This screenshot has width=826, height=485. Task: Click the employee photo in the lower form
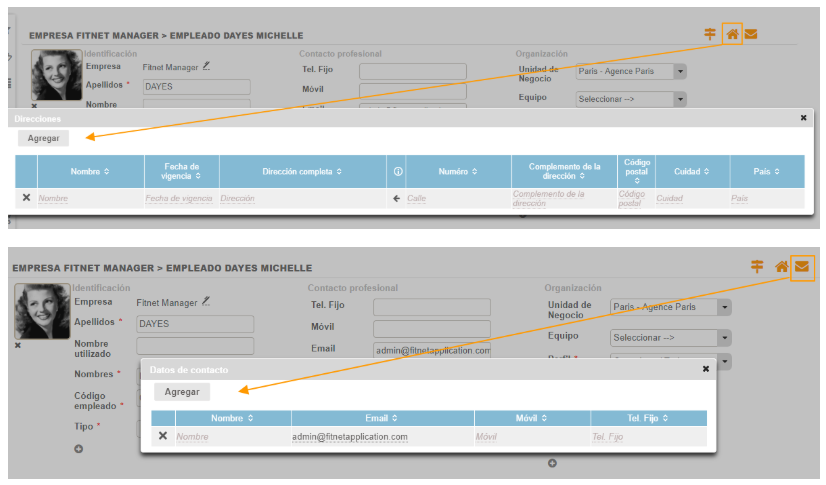point(41,312)
